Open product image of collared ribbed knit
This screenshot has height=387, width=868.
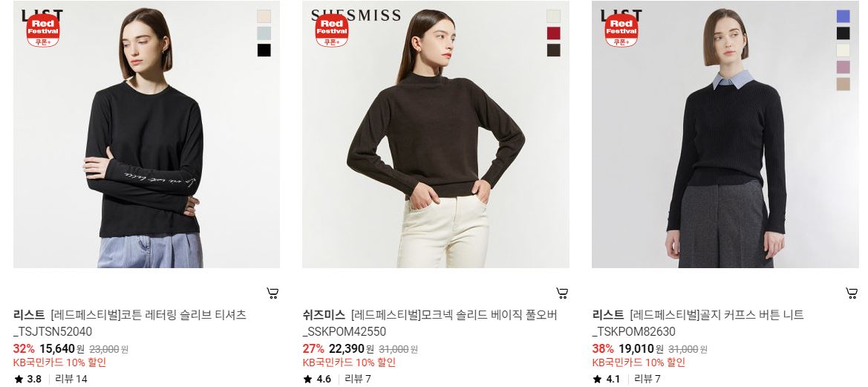725,134
